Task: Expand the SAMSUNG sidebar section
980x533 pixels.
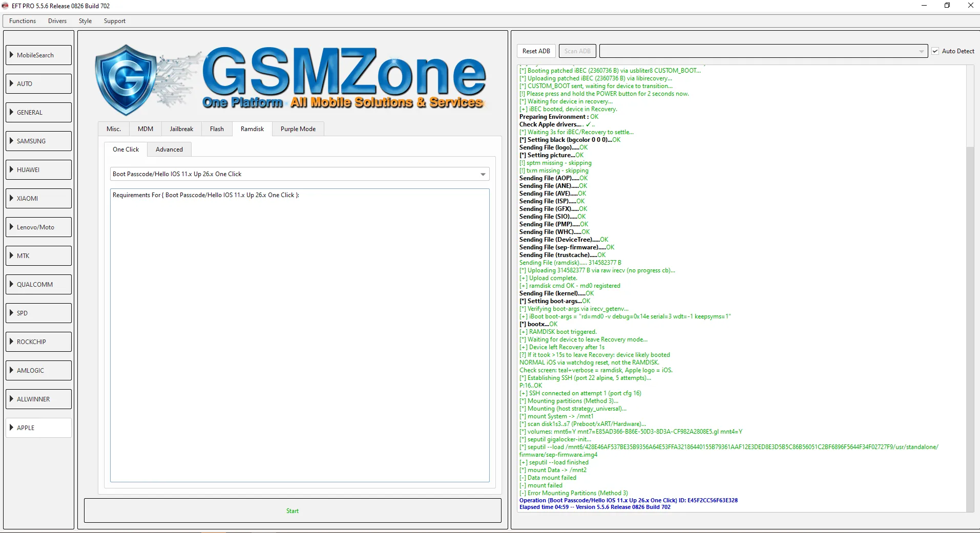Action: 39,141
